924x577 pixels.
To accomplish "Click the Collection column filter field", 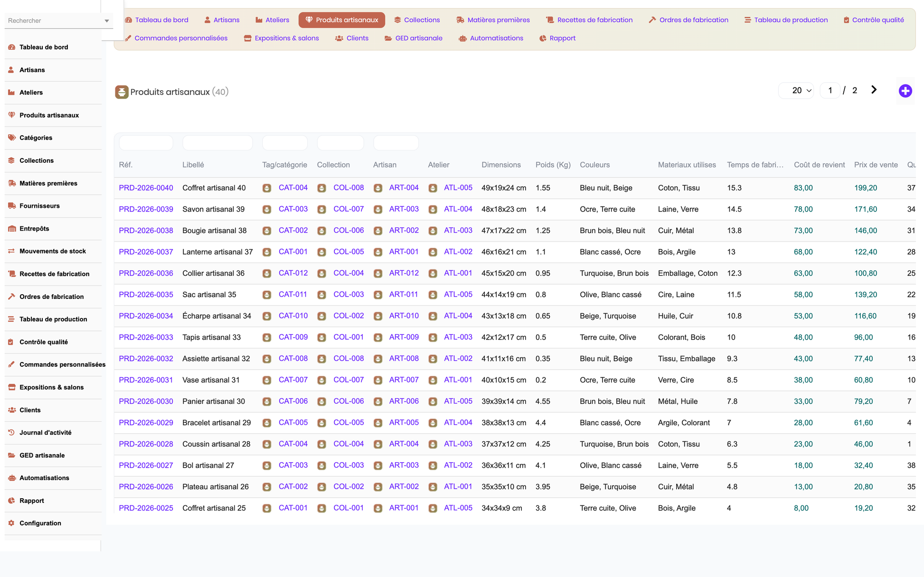I will click(340, 143).
